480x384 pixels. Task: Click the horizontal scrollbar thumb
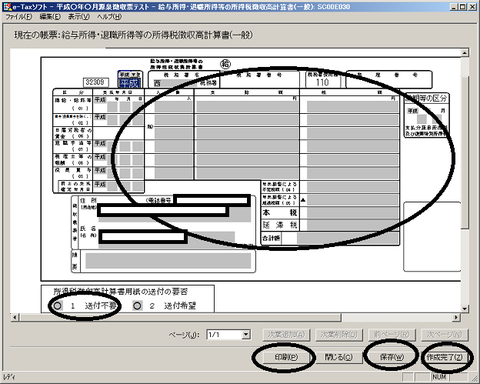180,317
